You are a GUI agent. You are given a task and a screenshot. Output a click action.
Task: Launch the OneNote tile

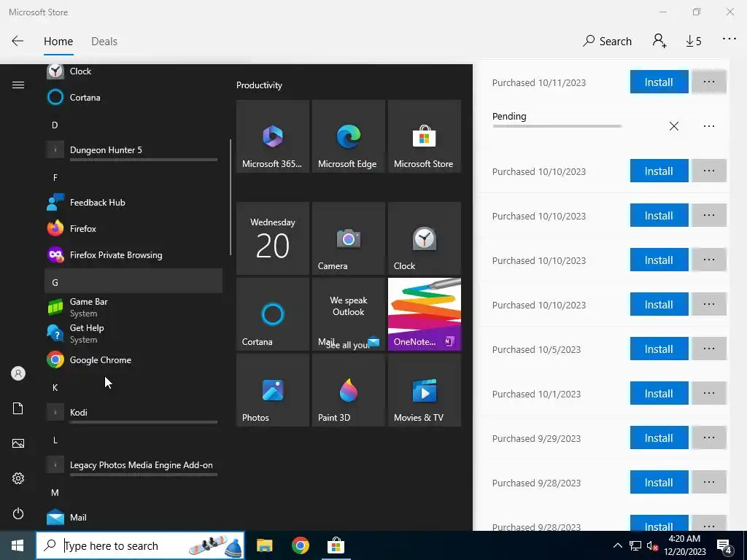pyautogui.click(x=425, y=314)
